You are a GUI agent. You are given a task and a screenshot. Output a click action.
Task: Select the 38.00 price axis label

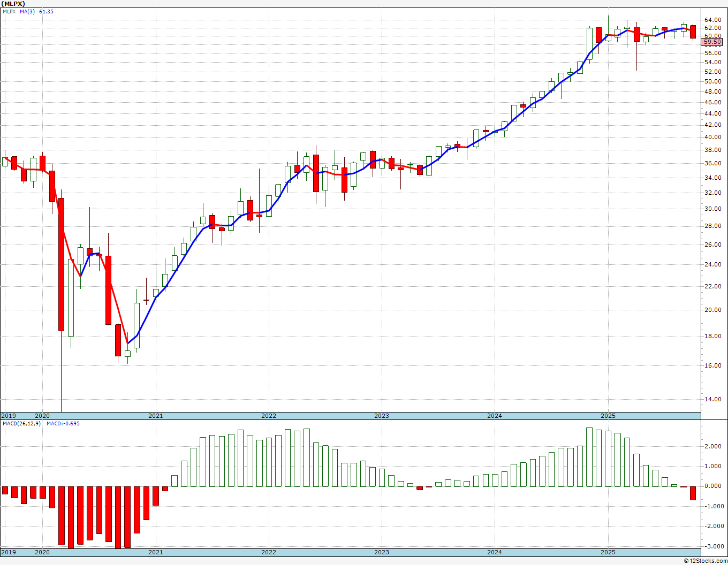point(712,150)
